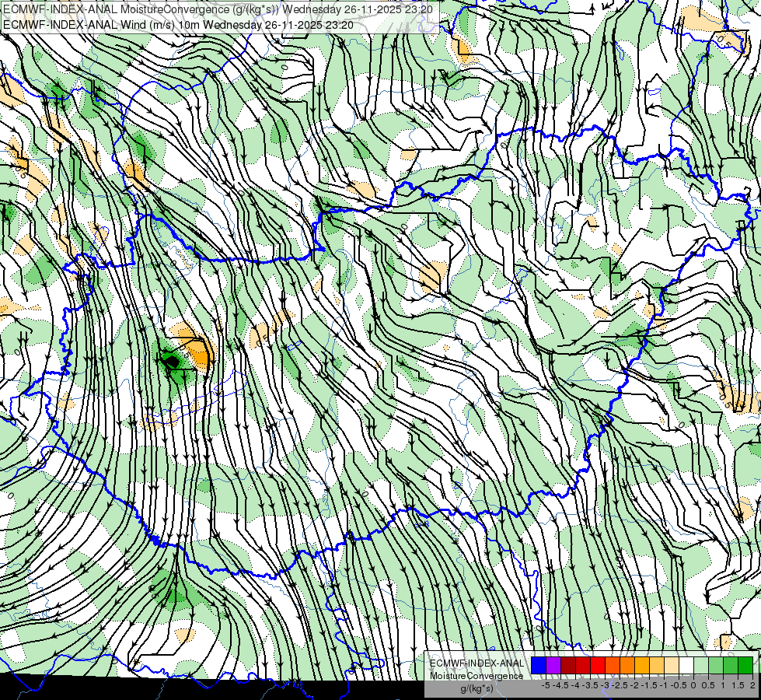
Task: Click the '-2.5' legend scale value
Action: [x=620, y=685]
